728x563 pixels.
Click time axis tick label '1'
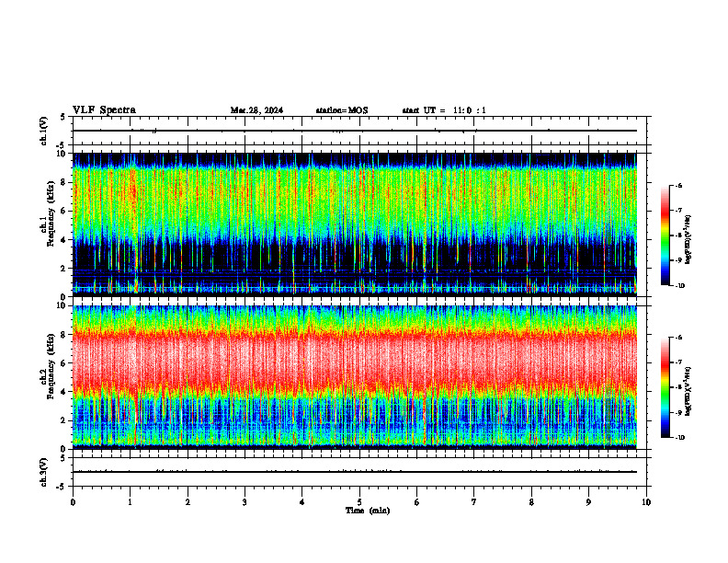click(x=130, y=502)
